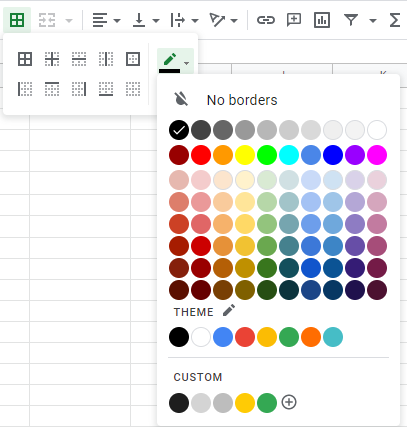407x427 pixels.
Task: Toggle the Borders toolbar button
Action: click(x=17, y=20)
